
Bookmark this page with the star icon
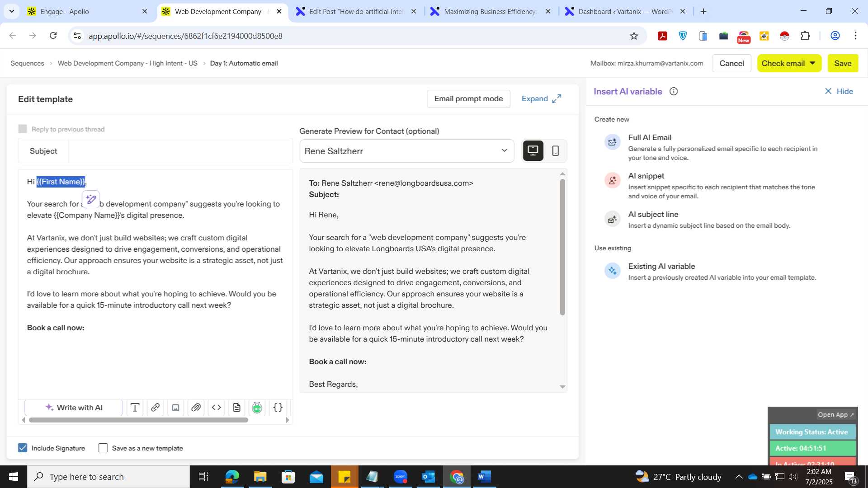(x=634, y=36)
